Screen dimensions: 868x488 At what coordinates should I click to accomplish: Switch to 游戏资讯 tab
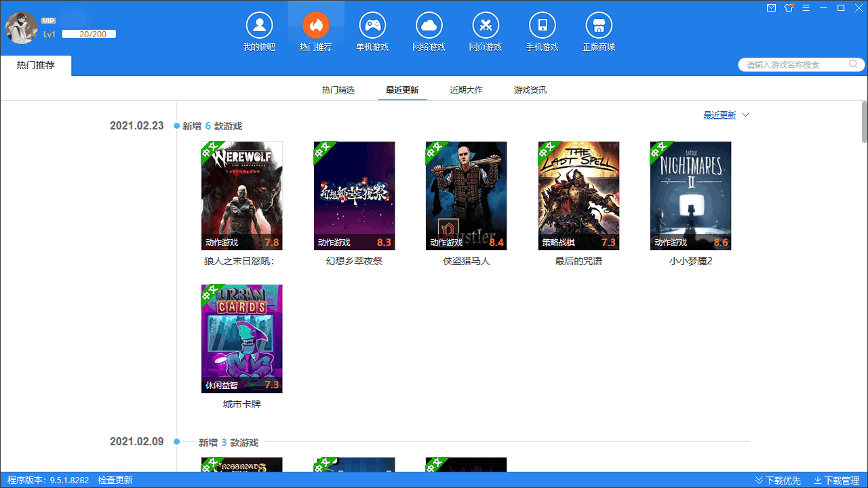[x=530, y=90]
